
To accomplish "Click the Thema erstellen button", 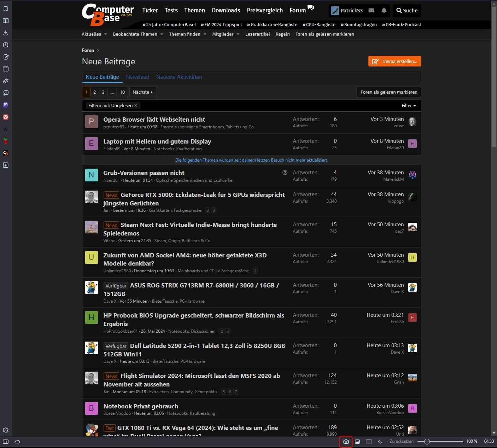I will click(394, 61).
